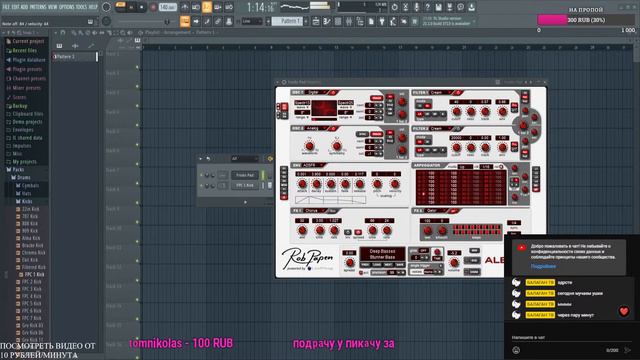The image size is (640, 360).
Task: Toggle the highlighted recording countdown icon
Action: [x=207, y=7]
